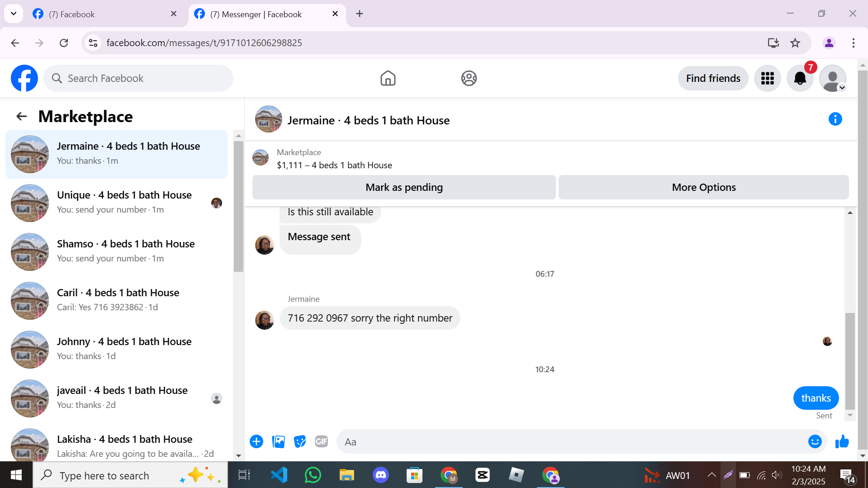Open Shamso conversation in chat list
Viewport: 868px width, 488px height.
click(116, 251)
